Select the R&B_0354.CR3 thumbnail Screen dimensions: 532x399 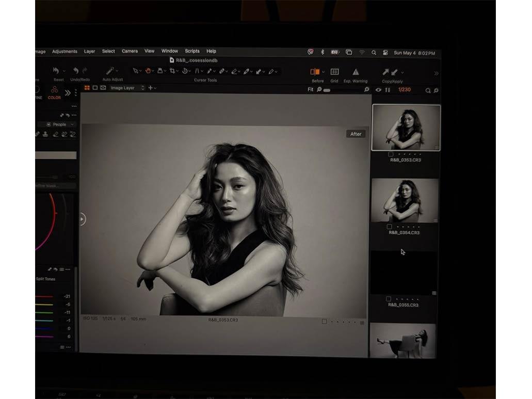405,201
